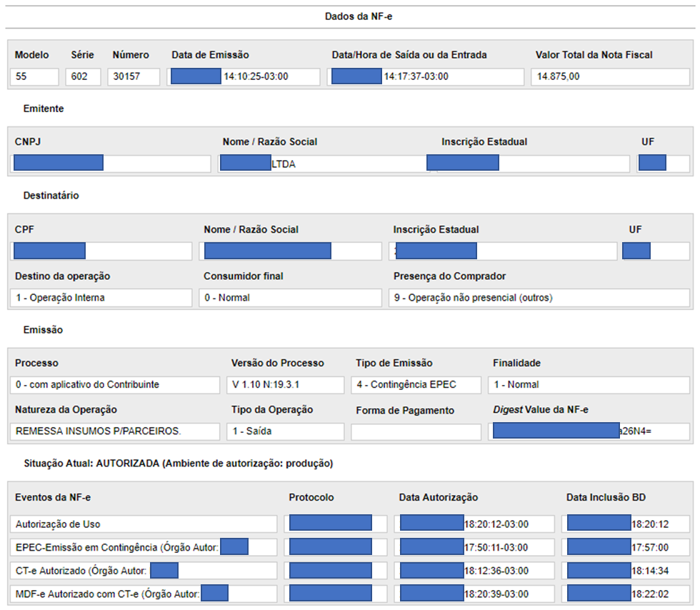Click the Valor Total field 14.875,00
The height and width of the screenshot is (610, 700).
tap(610, 76)
